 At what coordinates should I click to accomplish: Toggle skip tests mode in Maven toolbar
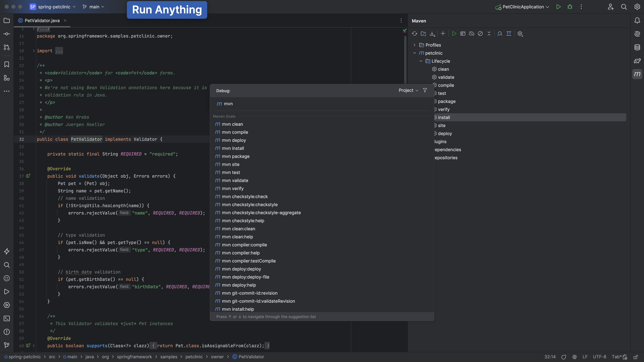(480, 34)
